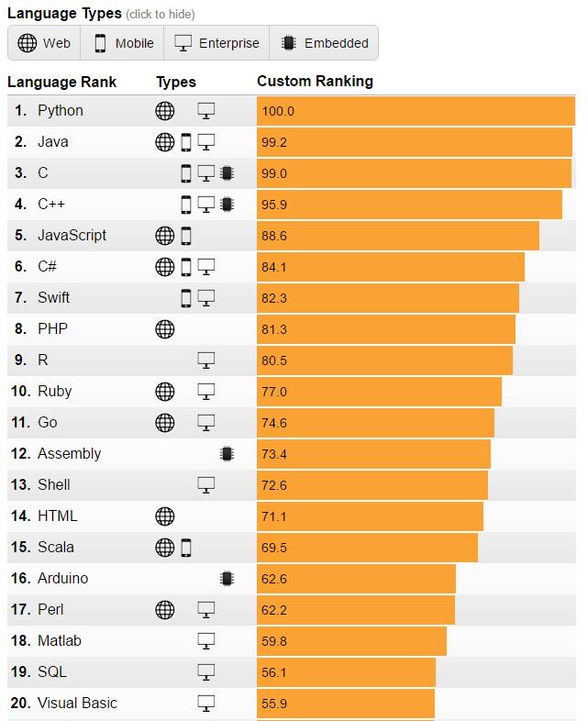Click the enterprise monitor icon beside C++

(206, 205)
